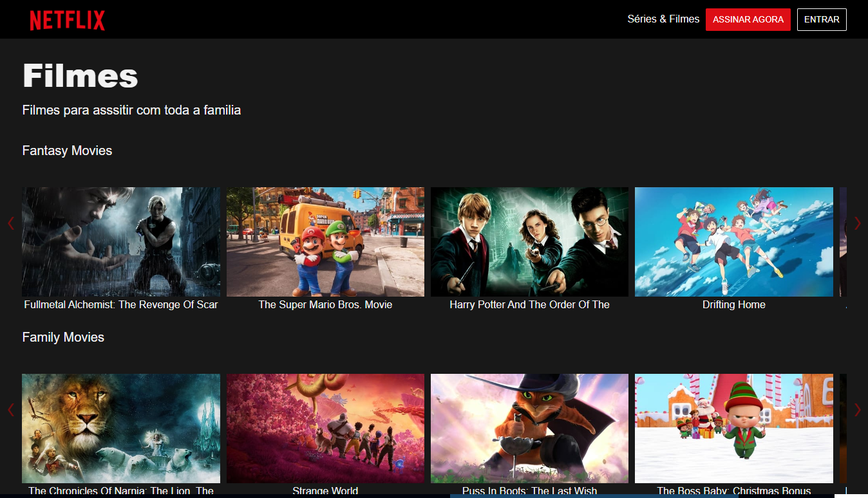Open Puss In Boots: The Last Wish poster
The width and height of the screenshot is (868, 498).
pos(529,428)
